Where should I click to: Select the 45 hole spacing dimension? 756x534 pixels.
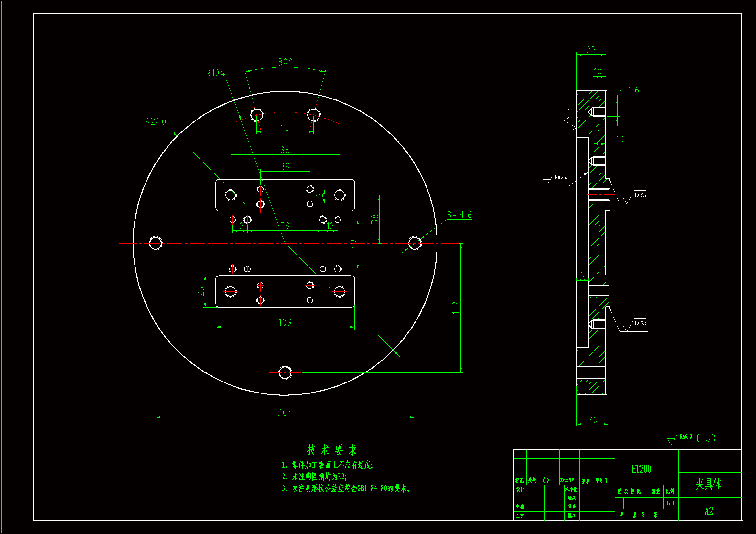[x=285, y=127]
